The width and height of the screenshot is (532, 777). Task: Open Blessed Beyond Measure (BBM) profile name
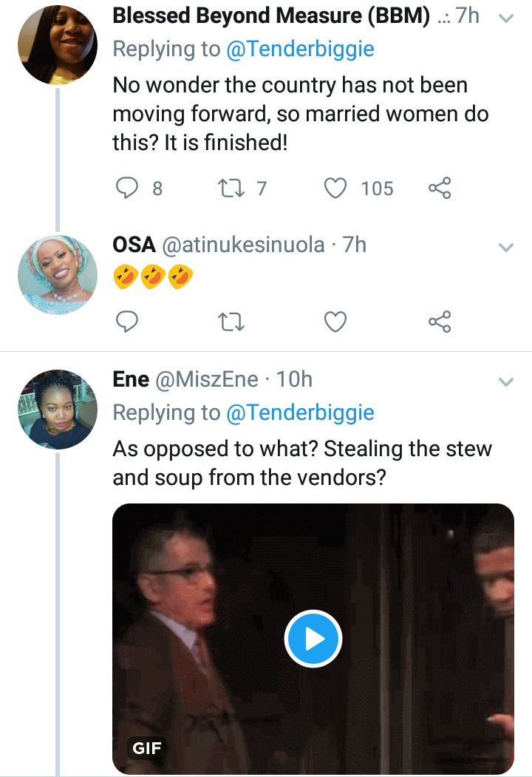tap(271, 16)
